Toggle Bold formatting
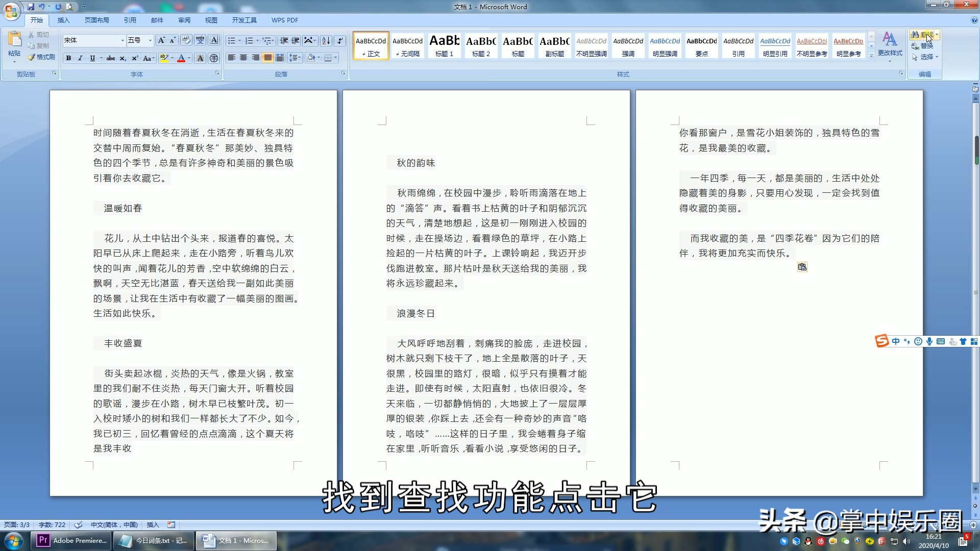The height and width of the screenshot is (551, 980). tap(68, 58)
